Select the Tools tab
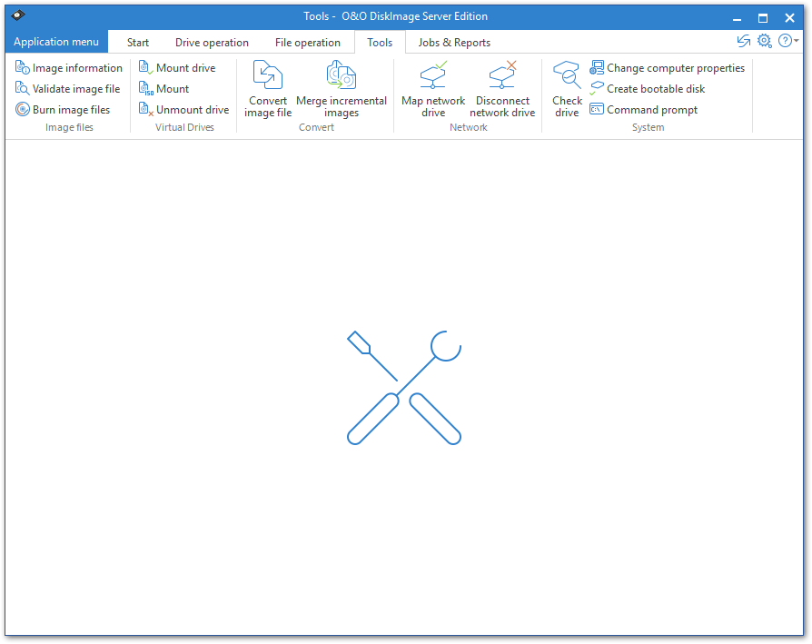The height and width of the screenshot is (644, 812). pos(380,43)
